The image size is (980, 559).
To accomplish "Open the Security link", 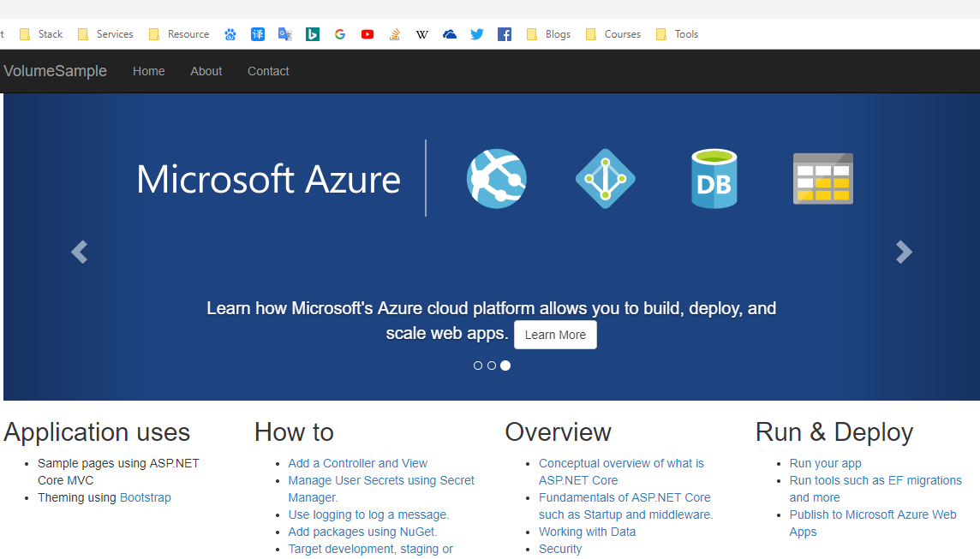I will click(x=560, y=549).
